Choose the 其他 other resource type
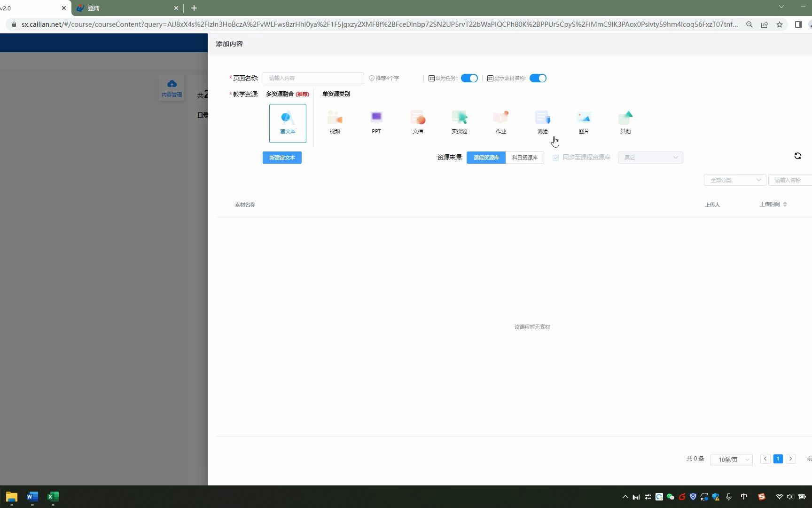Screen dimensions: 812x508 click(x=625, y=122)
